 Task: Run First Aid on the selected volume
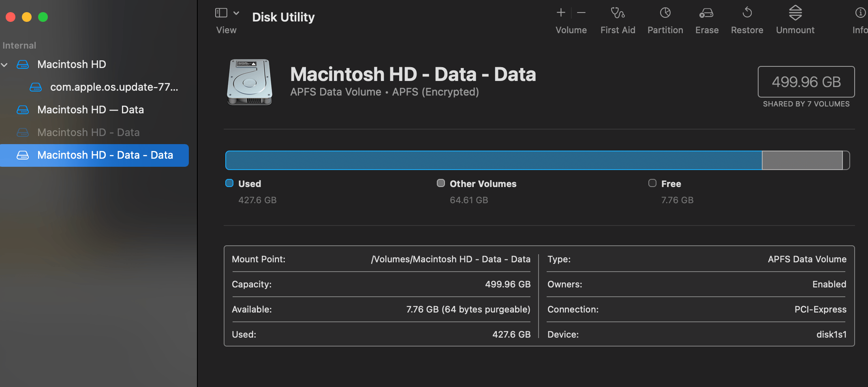tap(618, 19)
